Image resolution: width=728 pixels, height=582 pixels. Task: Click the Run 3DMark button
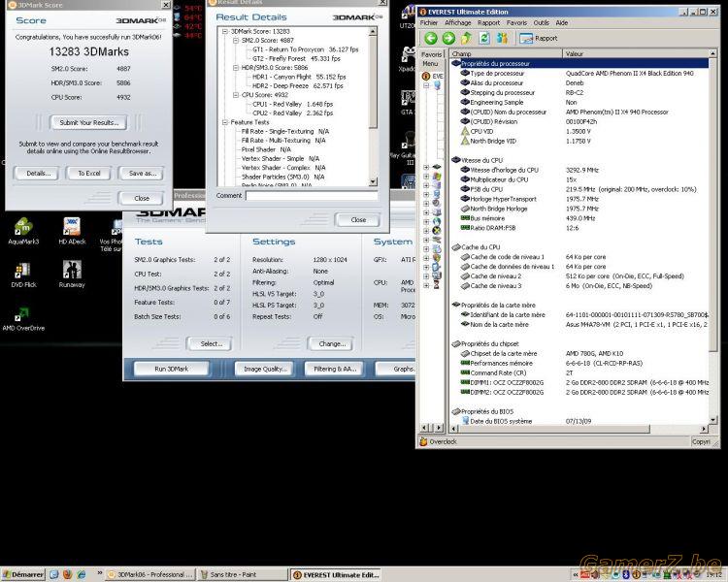click(x=171, y=369)
